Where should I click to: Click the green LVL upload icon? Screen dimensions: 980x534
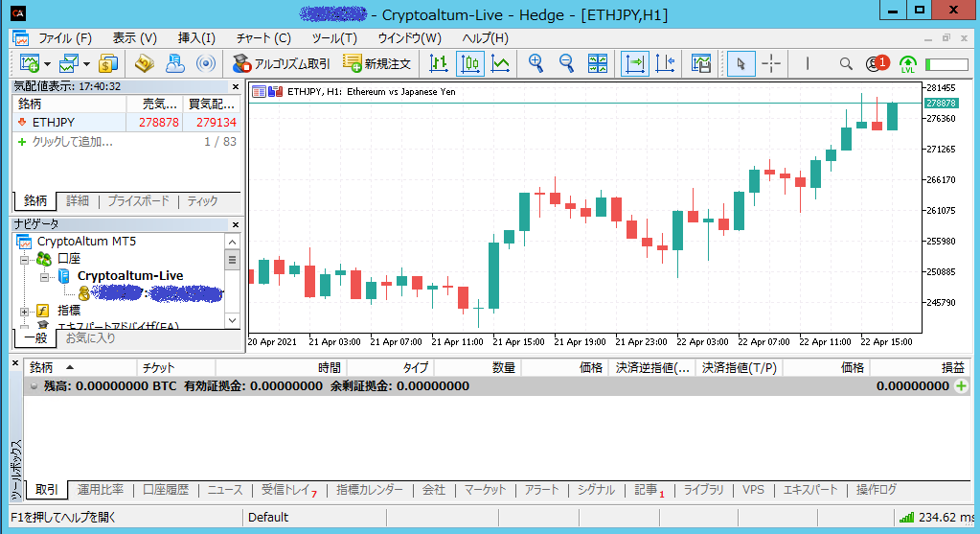click(907, 64)
